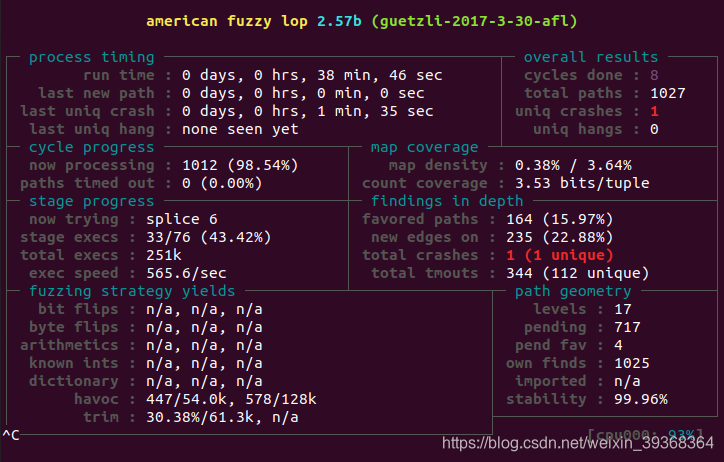Image resolution: width=724 pixels, height=462 pixels.
Task: Click the 'process timing' section header
Action: click(x=91, y=57)
